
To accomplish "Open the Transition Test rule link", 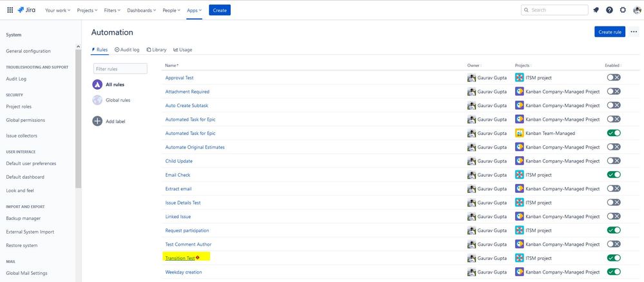I will [x=180, y=258].
